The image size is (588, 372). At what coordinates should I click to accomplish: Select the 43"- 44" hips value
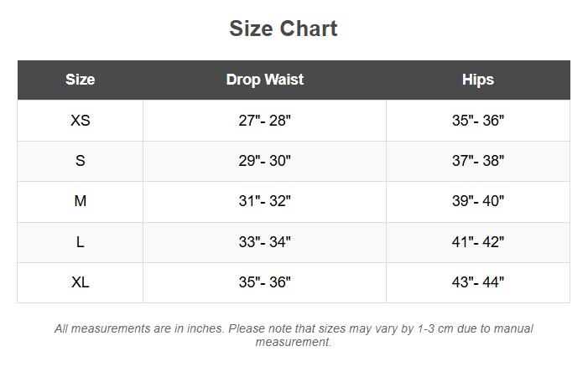[478, 282]
